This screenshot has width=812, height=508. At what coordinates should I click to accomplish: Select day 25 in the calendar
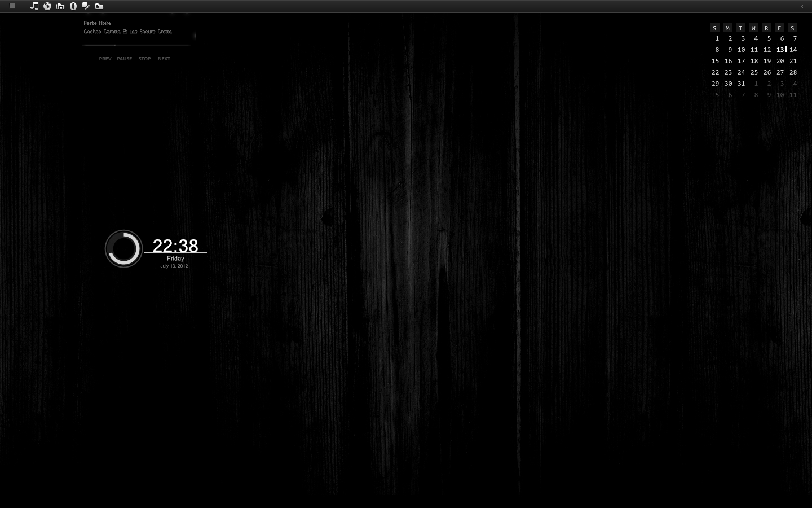coord(754,72)
